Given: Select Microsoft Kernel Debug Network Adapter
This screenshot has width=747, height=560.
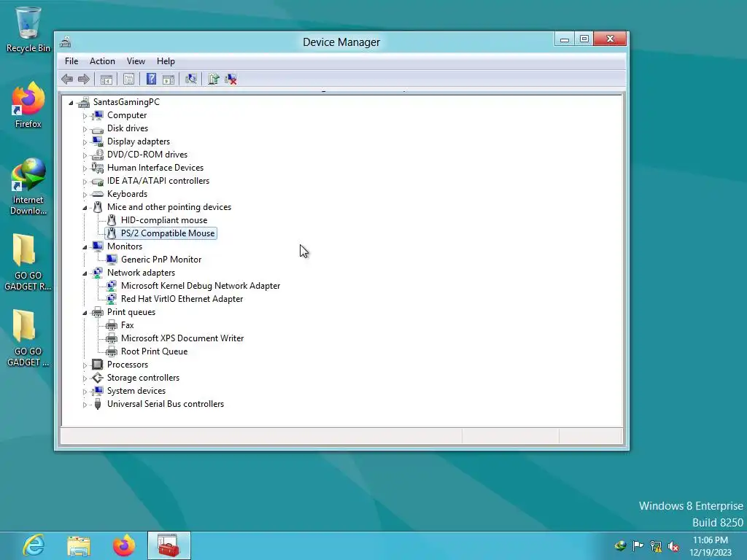Looking at the screenshot, I should [201, 286].
